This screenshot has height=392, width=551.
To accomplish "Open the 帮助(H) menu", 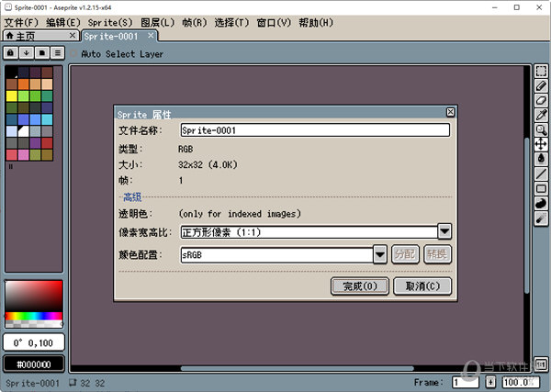I will [316, 22].
